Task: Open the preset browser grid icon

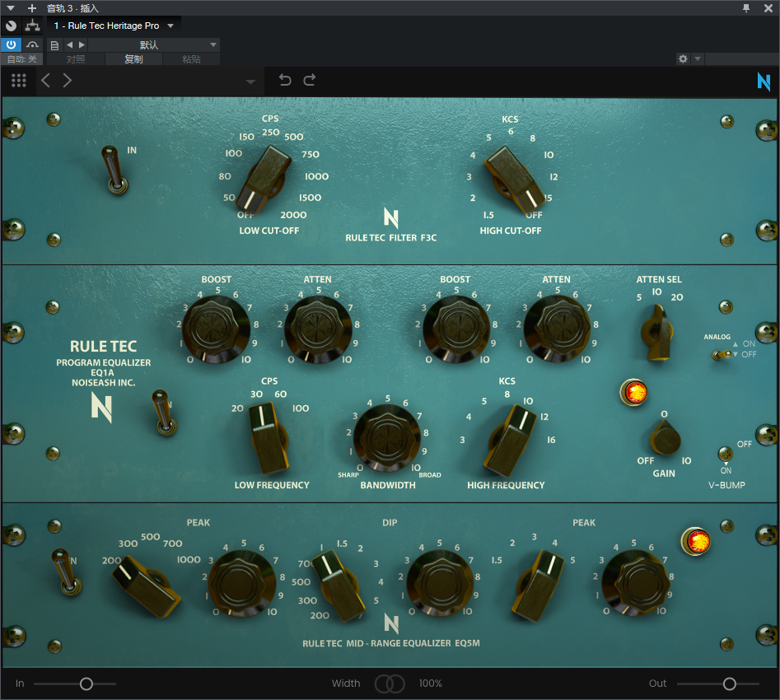Action: pyautogui.click(x=18, y=81)
